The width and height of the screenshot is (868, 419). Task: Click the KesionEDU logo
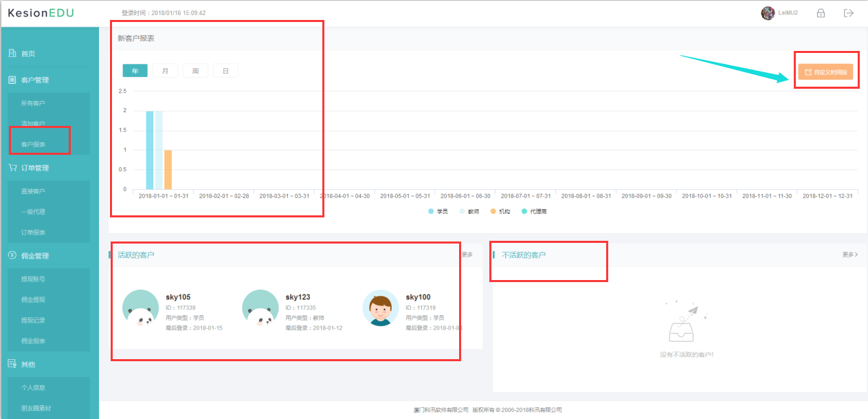click(41, 13)
